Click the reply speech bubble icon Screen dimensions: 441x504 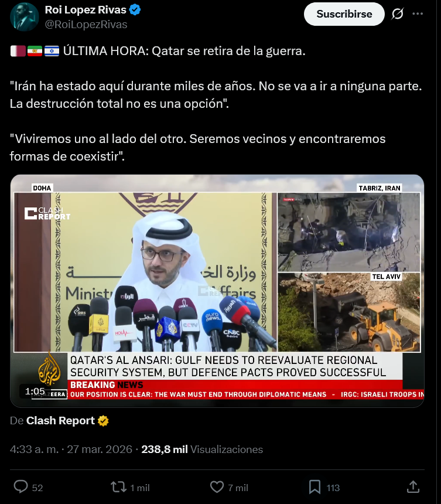[20, 486]
